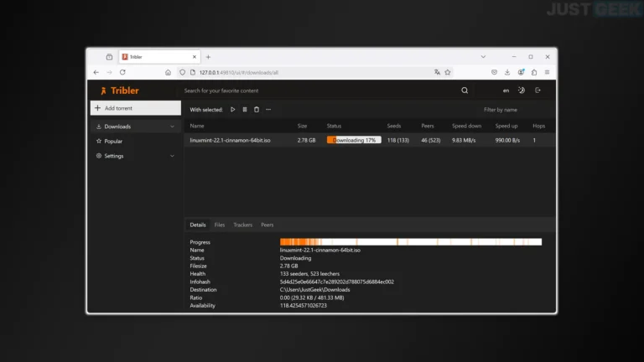Click the 'Search for your favorite content' box

319,90
